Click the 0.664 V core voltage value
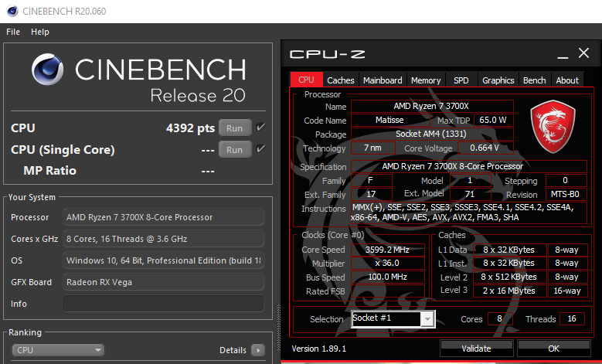 485,148
